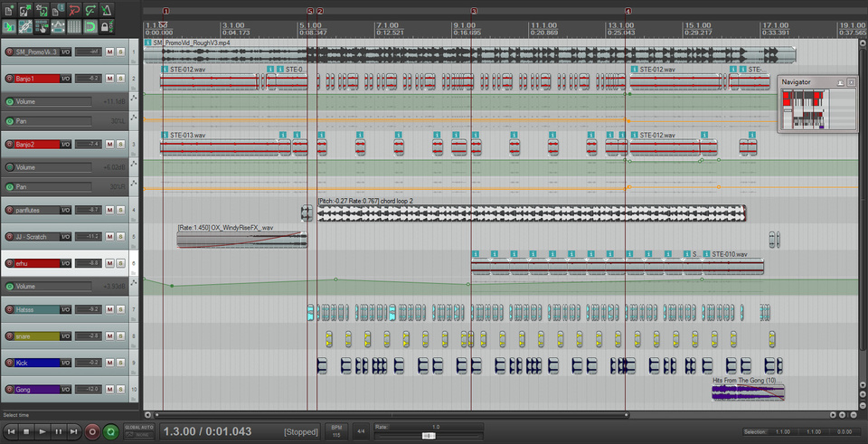Open the 4/4 time signature selector
This screenshot has width=868, height=444.
(x=360, y=432)
